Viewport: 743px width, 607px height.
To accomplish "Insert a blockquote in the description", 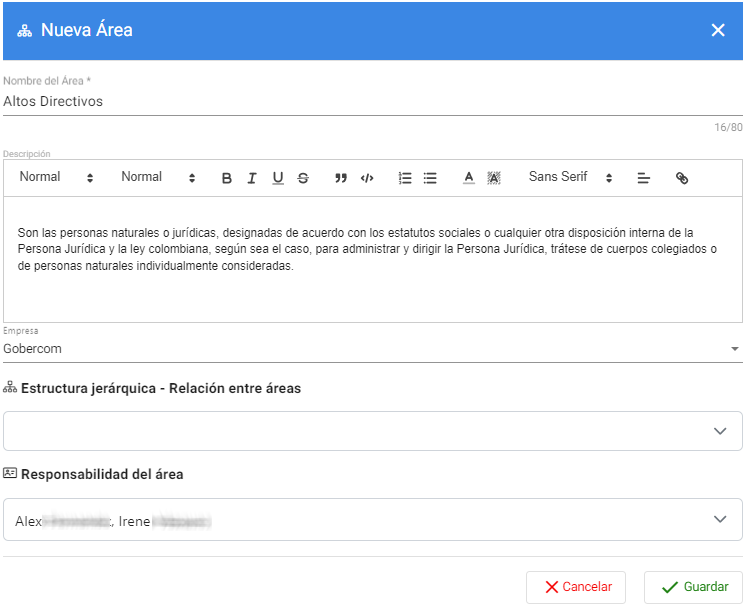I will 341,178.
